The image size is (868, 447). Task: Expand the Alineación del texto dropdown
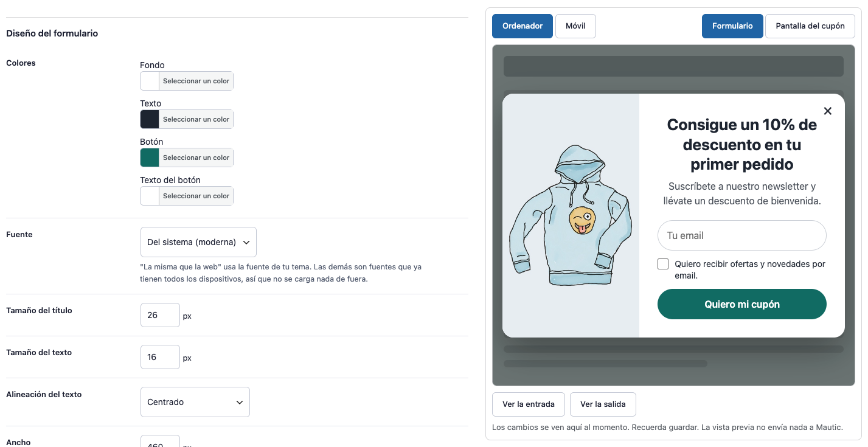pyautogui.click(x=195, y=402)
